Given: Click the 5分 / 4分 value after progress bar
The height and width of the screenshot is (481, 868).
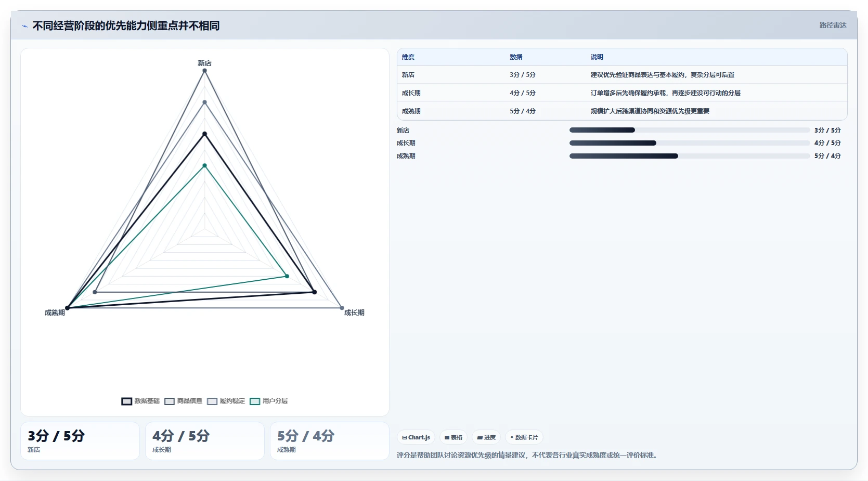Looking at the screenshot, I should tap(827, 156).
